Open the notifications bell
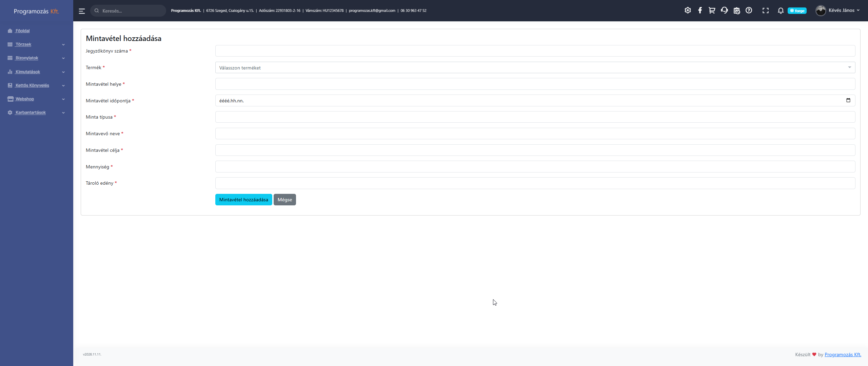The height and width of the screenshot is (366, 868). pyautogui.click(x=781, y=11)
